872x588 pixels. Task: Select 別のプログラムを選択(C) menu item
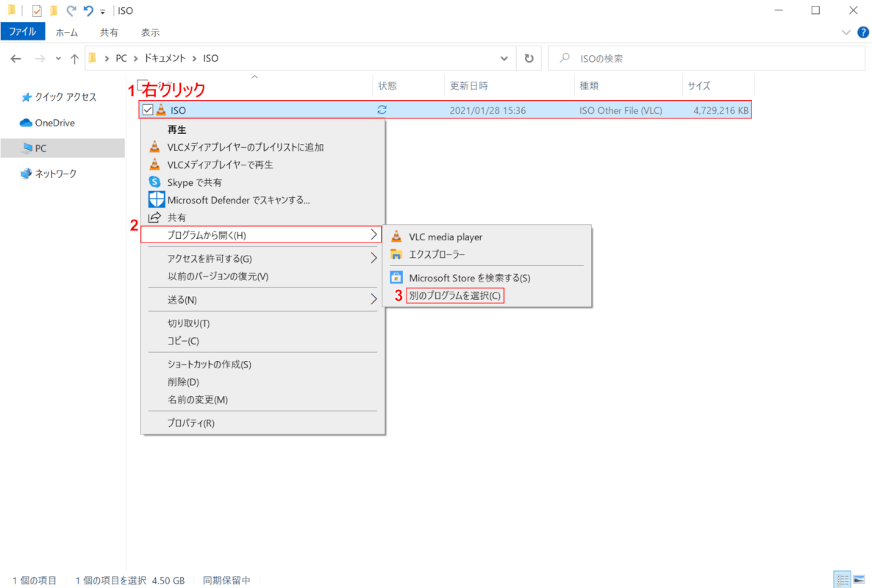(x=455, y=295)
